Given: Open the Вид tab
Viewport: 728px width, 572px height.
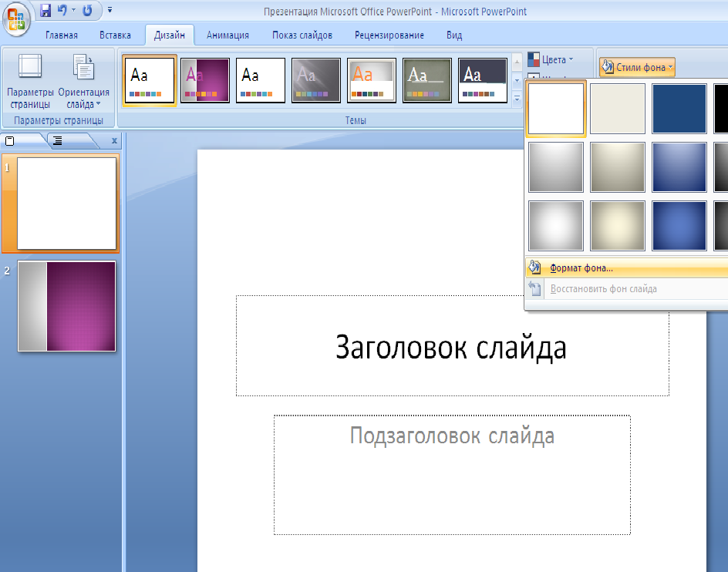Looking at the screenshot, I should tap(454, 35).
